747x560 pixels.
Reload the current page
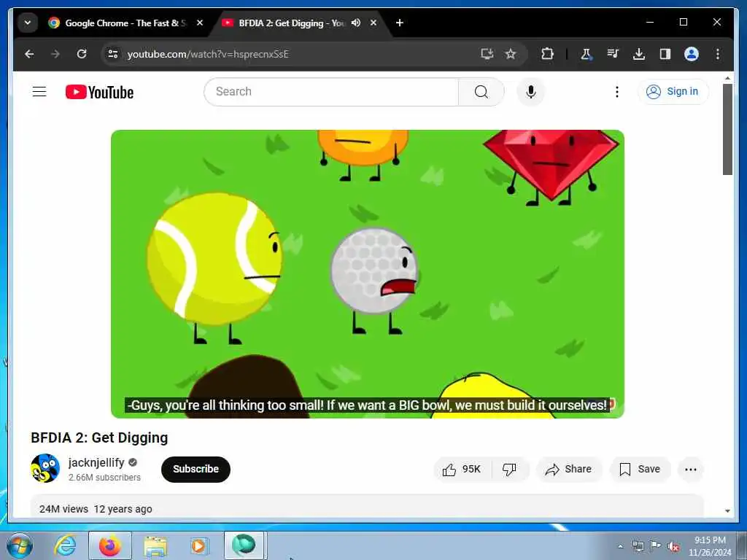coord(82,54)
